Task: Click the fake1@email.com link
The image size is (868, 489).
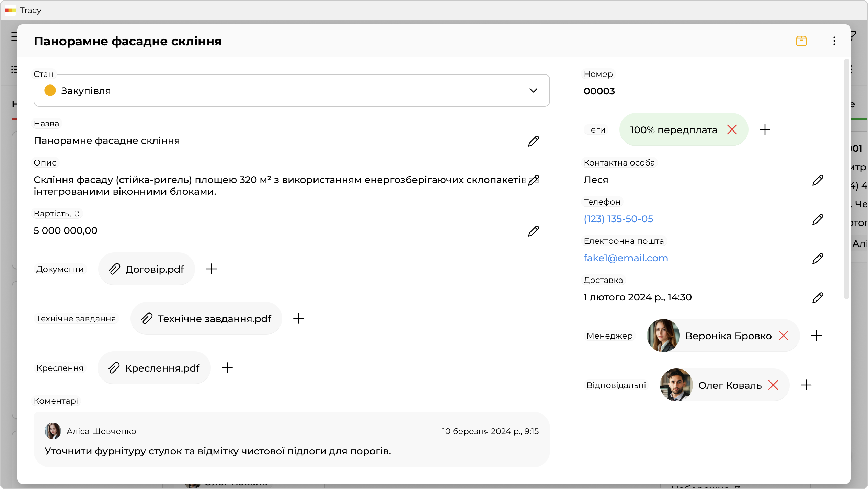Action: (x=626, y=258)
